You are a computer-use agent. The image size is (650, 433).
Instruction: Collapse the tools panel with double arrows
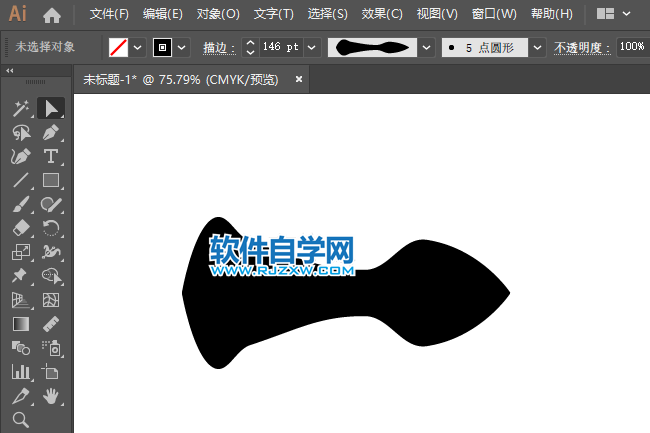tap(9, 72)
